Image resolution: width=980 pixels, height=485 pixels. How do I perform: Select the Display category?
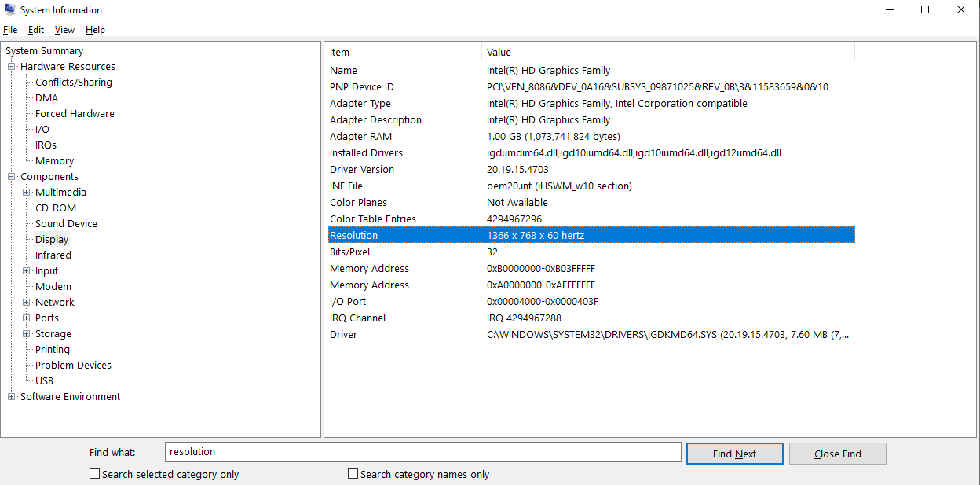[52, 240]
